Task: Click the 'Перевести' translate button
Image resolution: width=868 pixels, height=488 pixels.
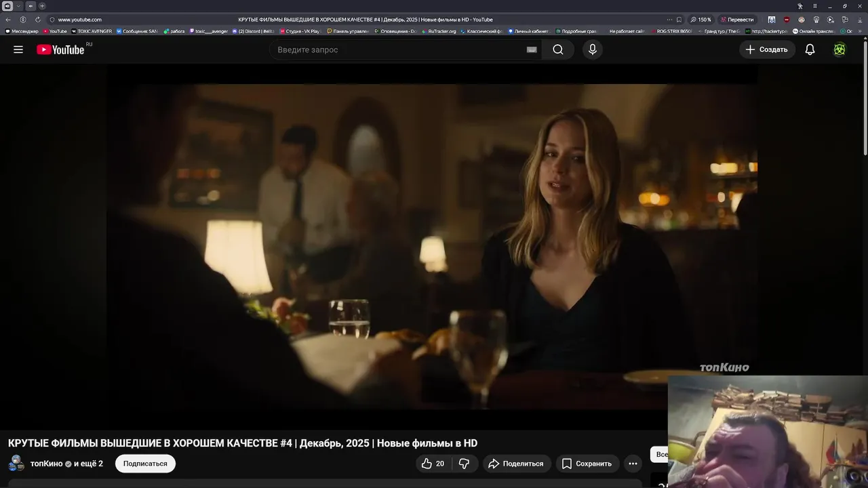Action: click(737, 20)
